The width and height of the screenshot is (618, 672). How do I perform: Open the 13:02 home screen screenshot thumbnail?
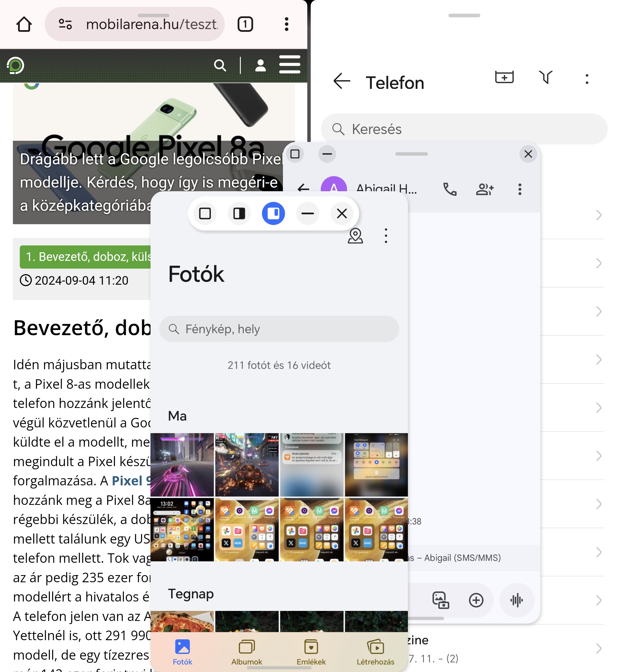[182, 530]
